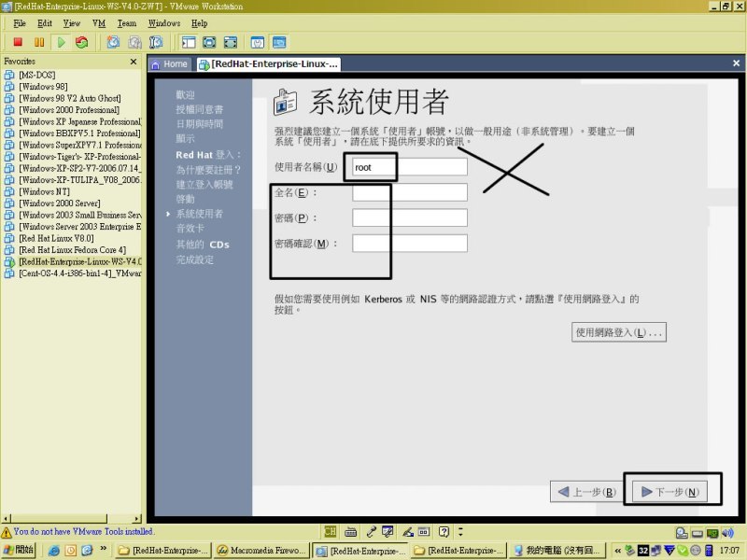Expand hidden tray icons chevron
Image resolution: width=747 pixels, height=560 pixels.
point(617,551)
